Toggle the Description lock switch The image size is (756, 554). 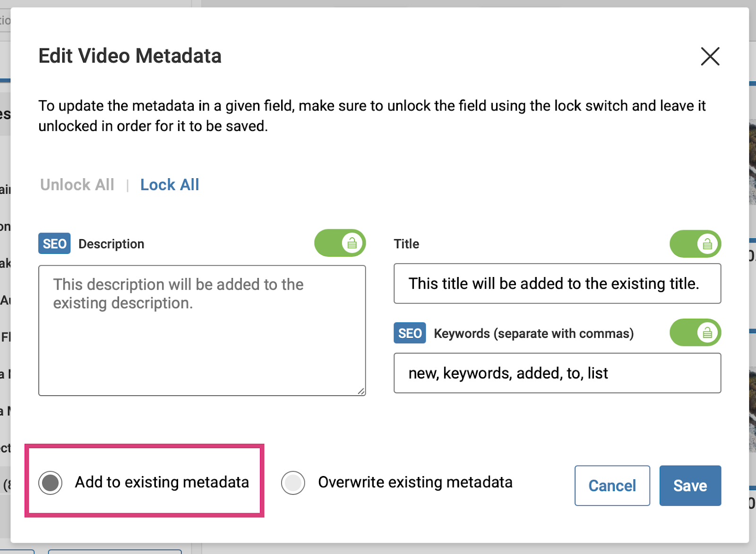click(x=340, y=243)
